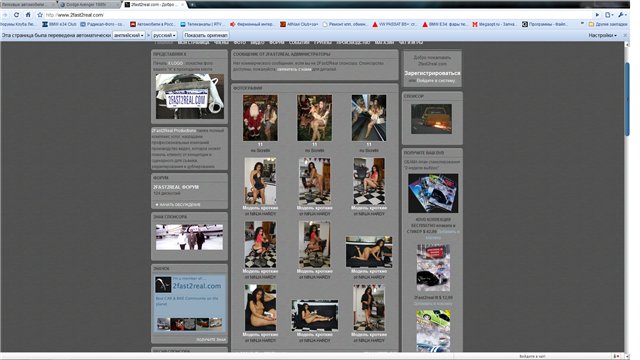The height and width of the screenshot is (360, 640).
Task: Open the Настройки translation options dropdown
Action: coord(602,36)
